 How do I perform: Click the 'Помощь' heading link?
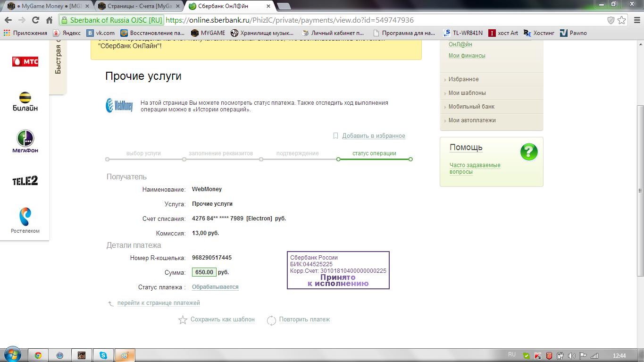point(466,147)
